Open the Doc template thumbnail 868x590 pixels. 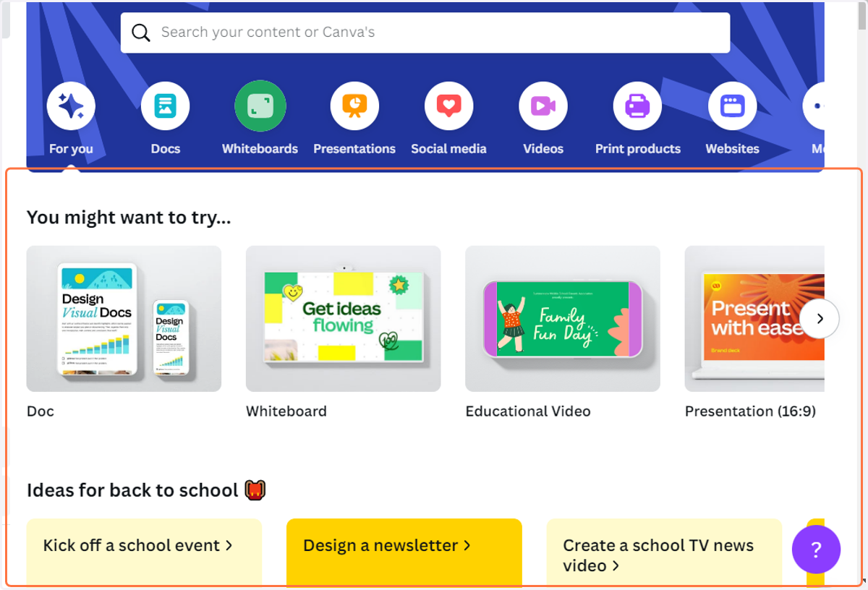pyautogui.click(x=124, y=319)
